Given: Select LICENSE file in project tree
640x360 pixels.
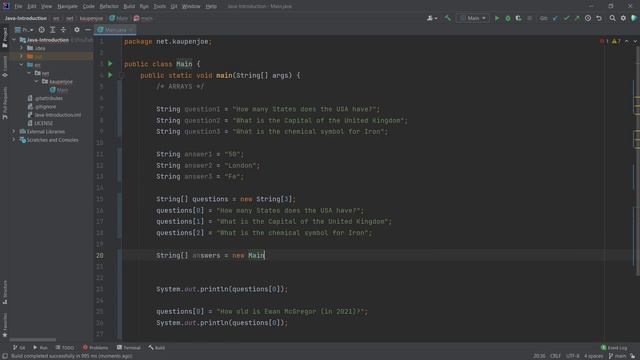Looking at the screenshot, I should pos(40,123).
